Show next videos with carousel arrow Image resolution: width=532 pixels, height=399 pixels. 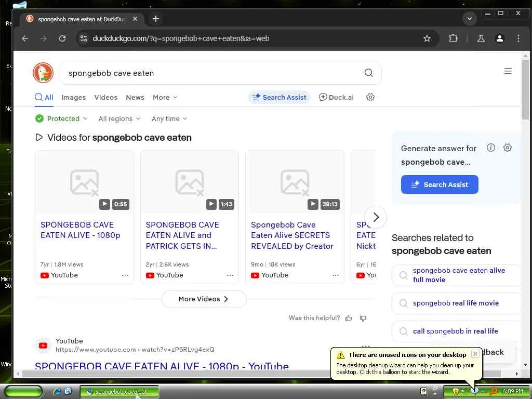[376, 217]
